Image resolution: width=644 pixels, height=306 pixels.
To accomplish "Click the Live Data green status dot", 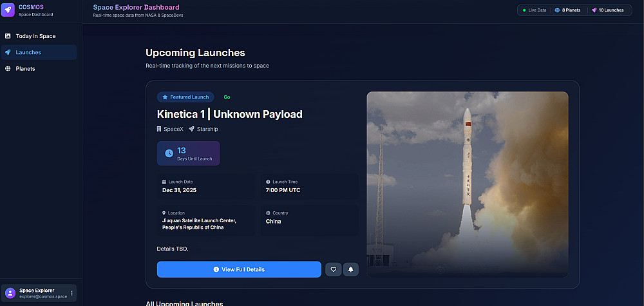I will [x=524, y=10].
